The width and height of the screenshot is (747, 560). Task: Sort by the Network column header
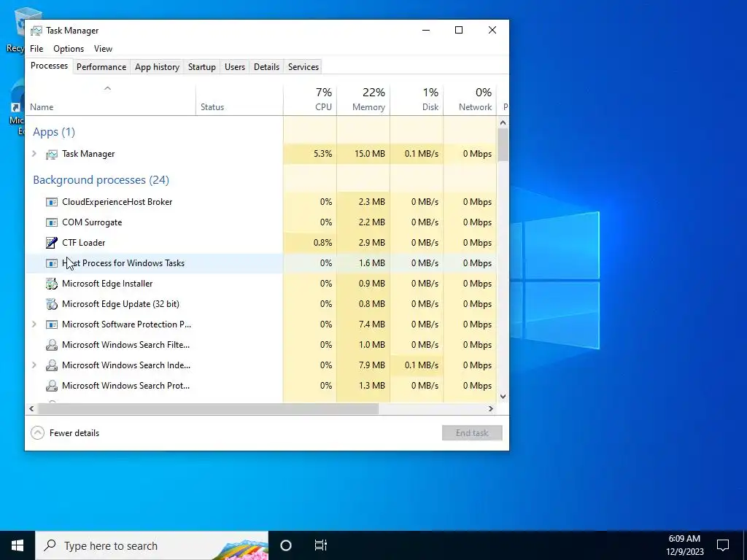[471, 100]
